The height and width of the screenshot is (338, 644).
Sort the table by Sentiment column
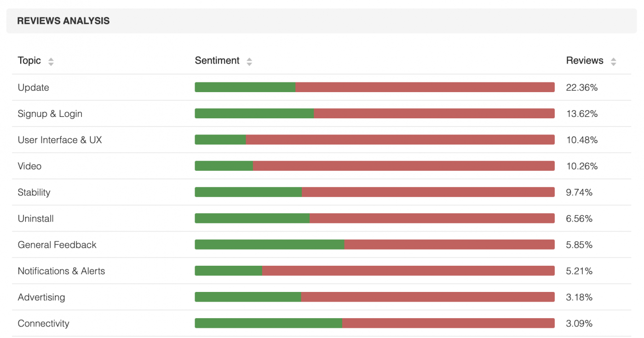point(217,60)
